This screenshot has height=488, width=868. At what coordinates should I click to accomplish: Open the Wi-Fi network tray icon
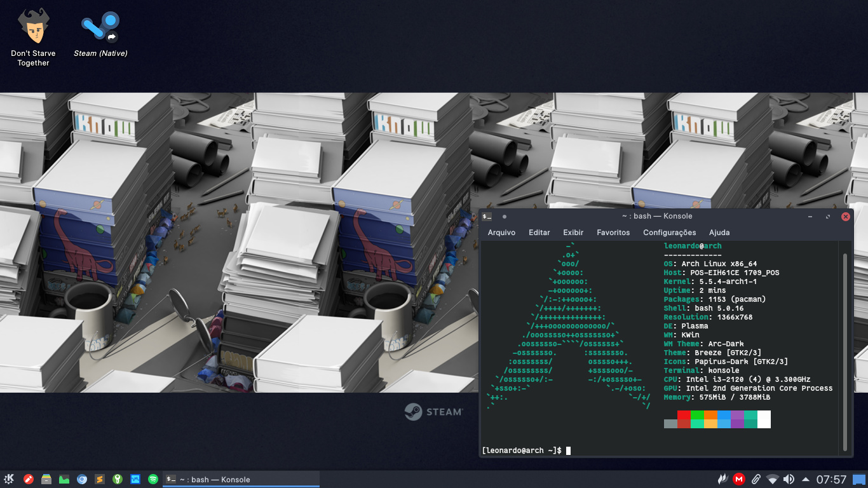coord(773,479)
